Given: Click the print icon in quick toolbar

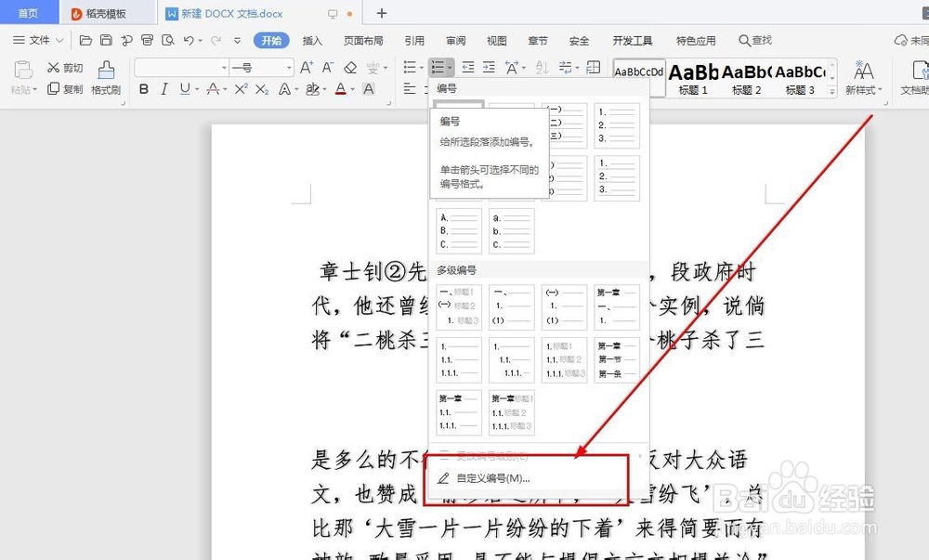Looking at the screenshot, I should point(147,40).
